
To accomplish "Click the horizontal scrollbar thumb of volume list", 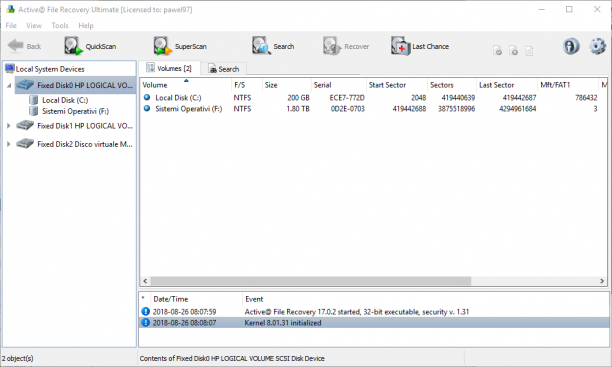I will [311, 281].
